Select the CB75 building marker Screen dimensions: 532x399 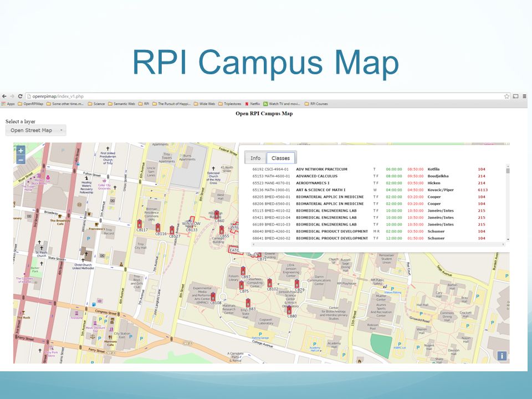coord(241,285)
